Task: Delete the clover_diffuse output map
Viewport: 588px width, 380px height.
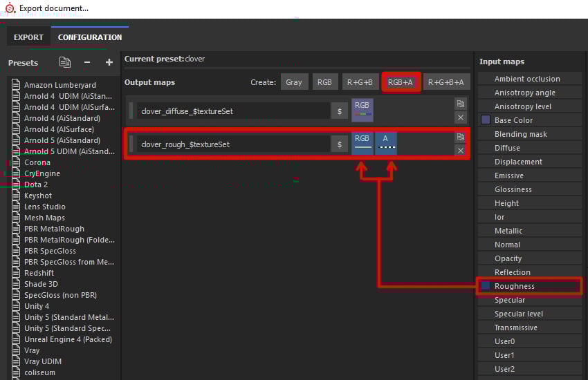Action: 461,117
